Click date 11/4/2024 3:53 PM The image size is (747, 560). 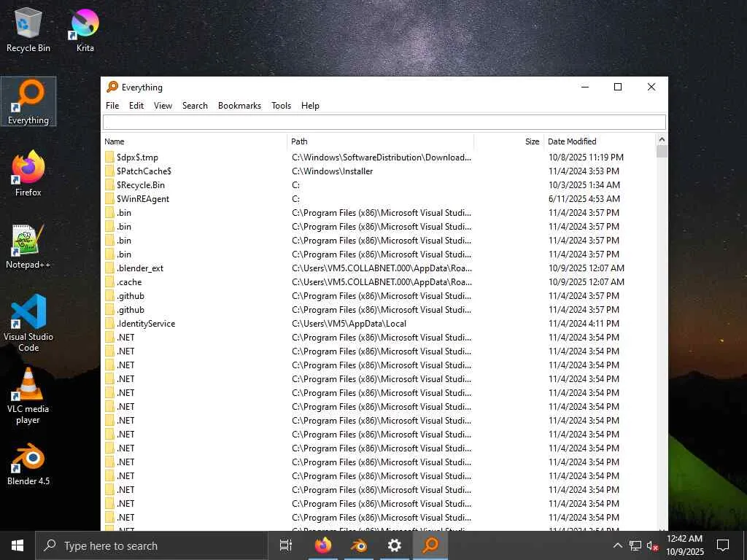584,171
